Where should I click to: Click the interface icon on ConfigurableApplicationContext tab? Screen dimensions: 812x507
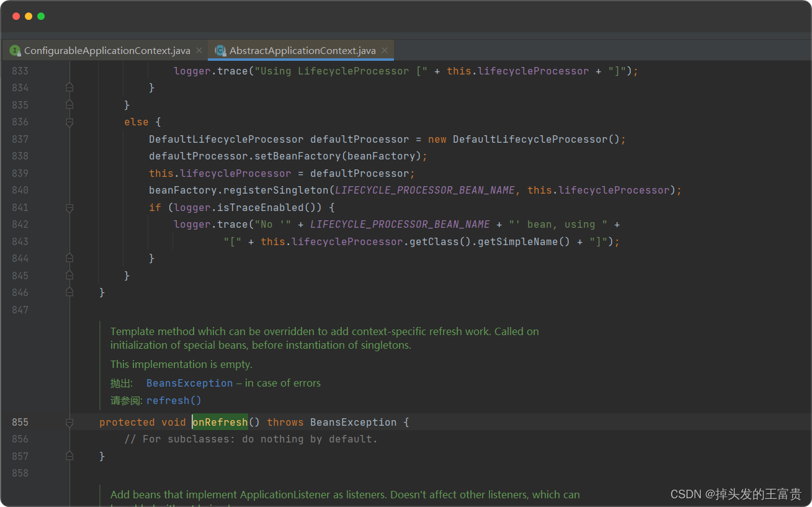15,51
